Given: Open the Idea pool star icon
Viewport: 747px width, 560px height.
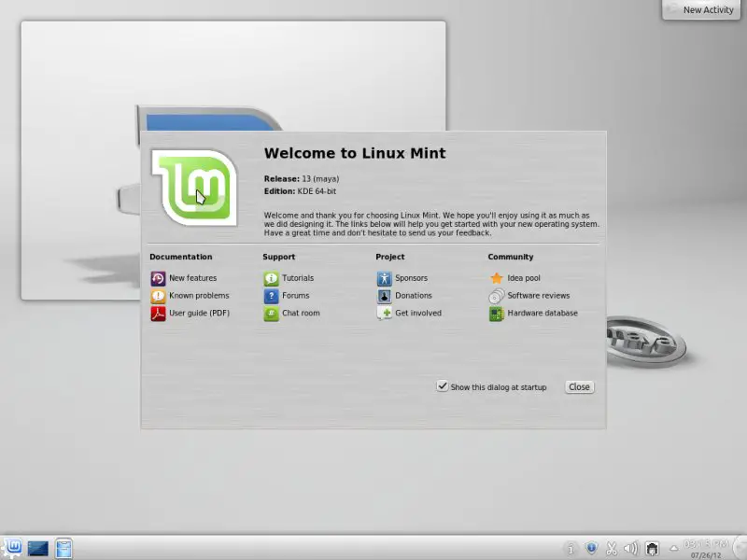Looking at the screenshot, I should click(497, 278).
